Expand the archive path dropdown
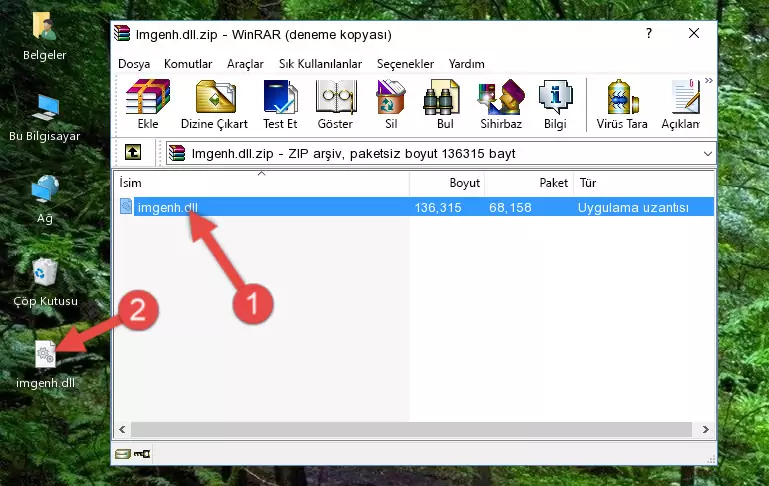Viewport: 769px width, 486px height. (x=708, y=153)
